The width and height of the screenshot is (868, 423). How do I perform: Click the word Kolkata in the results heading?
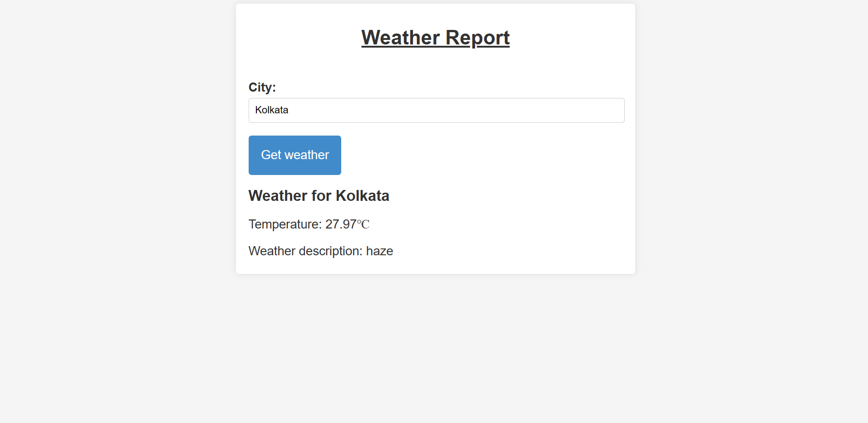point(362,195)
